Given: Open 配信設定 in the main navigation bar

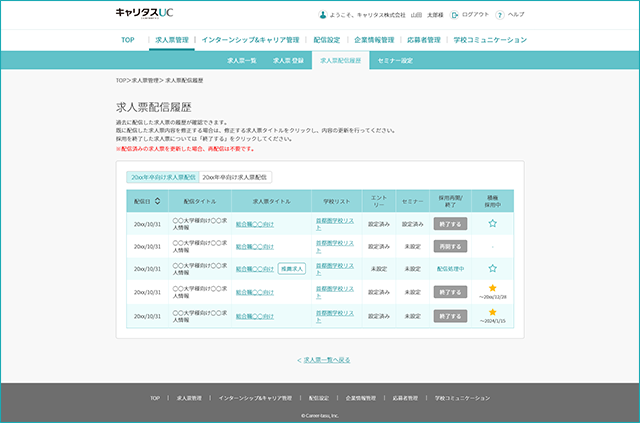Looking at the screenshot, I should point(327,40).
